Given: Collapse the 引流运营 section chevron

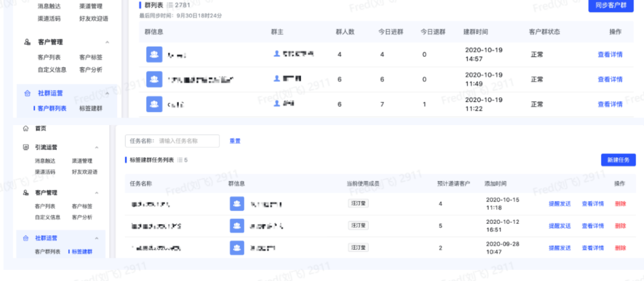Looking at the screenshot, I should point(96,148).
